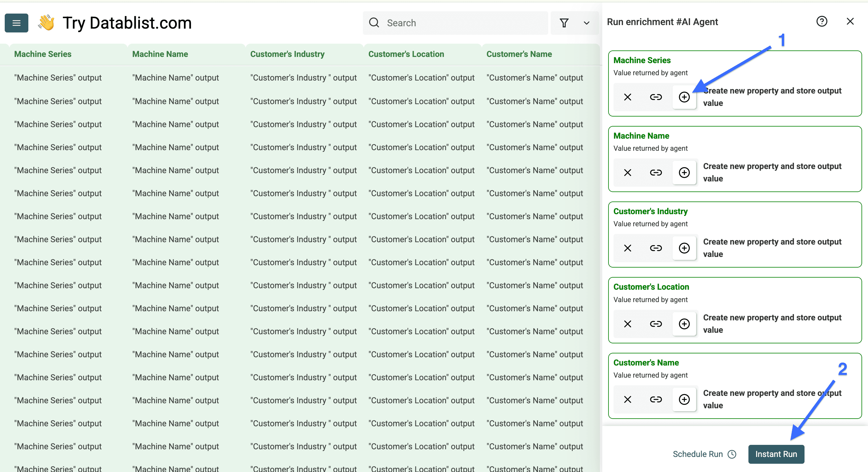Create new property for Customer's Name output
The height and width of the screenshot is (472, 868).
point(684,399)
